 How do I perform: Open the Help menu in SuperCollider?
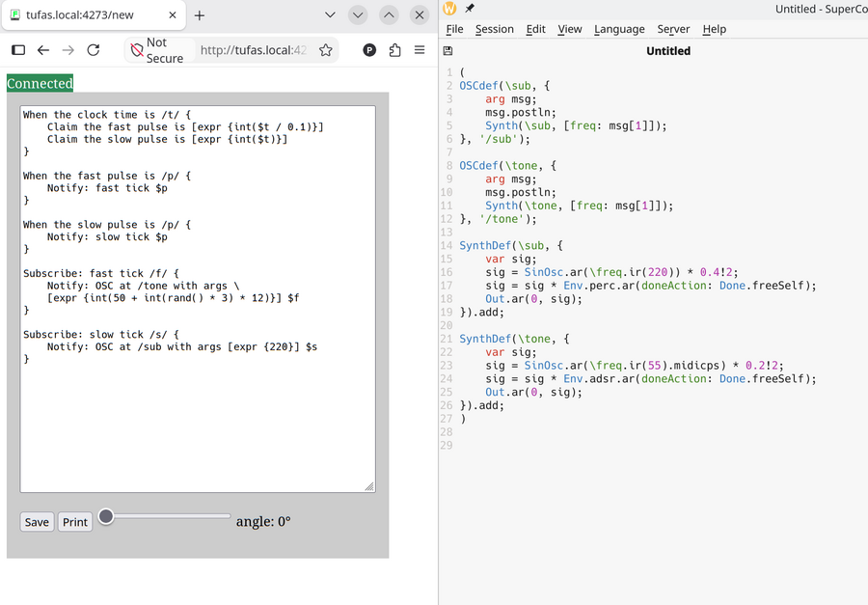coord(714,29)
